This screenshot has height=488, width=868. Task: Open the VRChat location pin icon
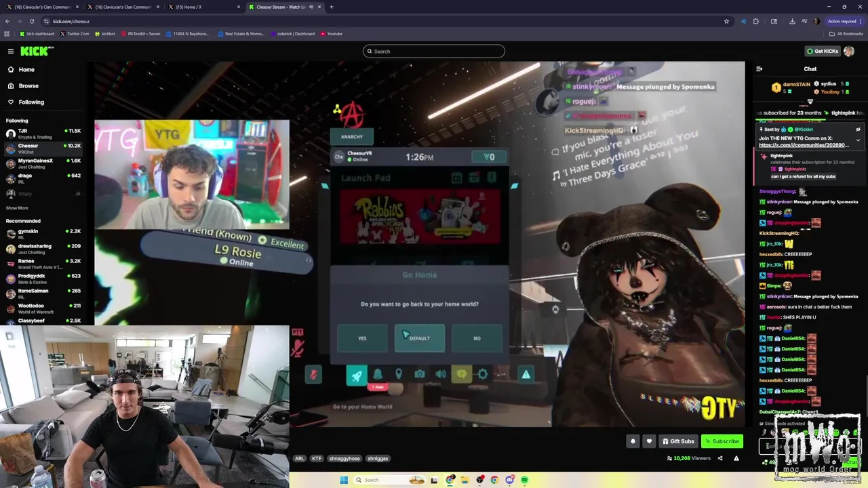(399, 374)
